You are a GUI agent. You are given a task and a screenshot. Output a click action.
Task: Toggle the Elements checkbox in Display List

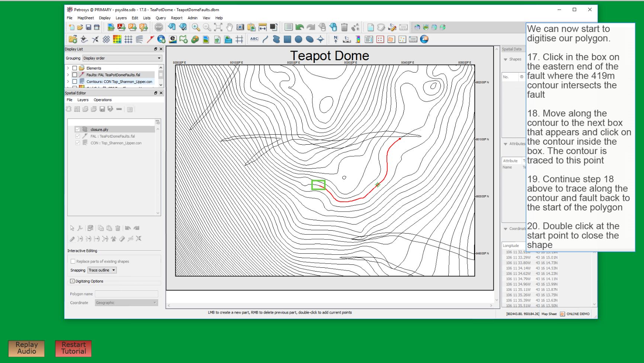tap(75, 68)
